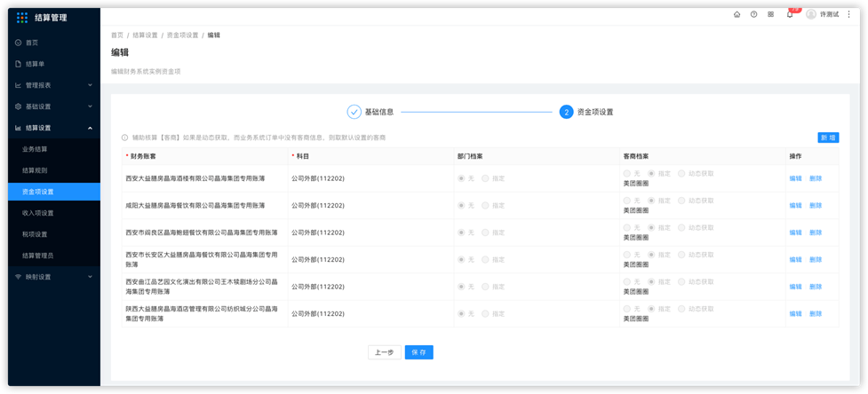Collapse the 结算设置 submenu arrow
Image resolution: width=868 pixels, height=394 pixels.
pos(91,128)
